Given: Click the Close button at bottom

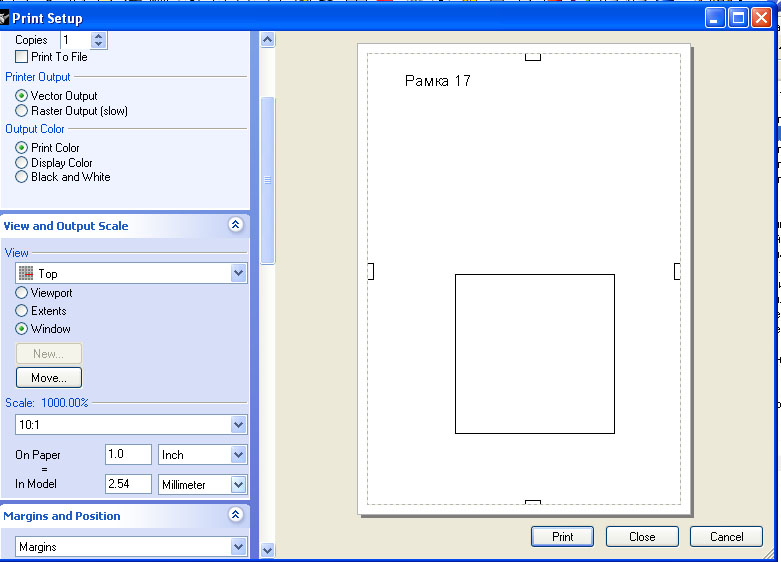Looking at the screenshot, I should 642,537.
